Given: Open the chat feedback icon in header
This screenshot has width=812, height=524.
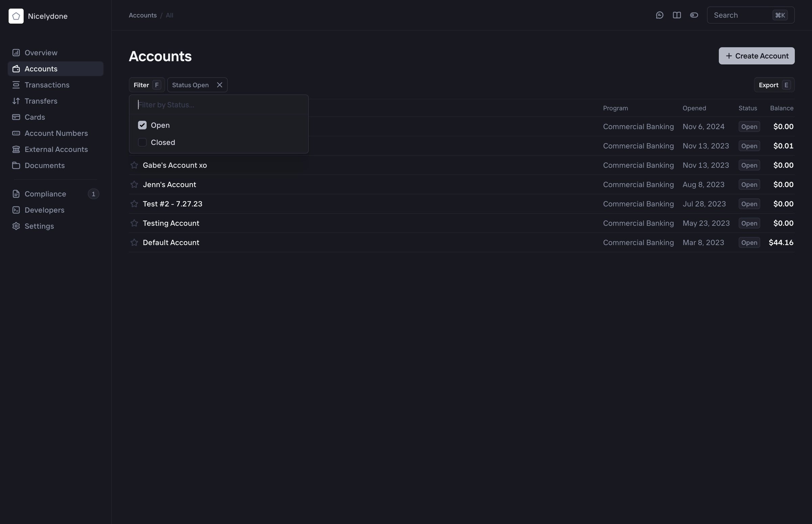Looking at the screenshot, I should (659, 15).
